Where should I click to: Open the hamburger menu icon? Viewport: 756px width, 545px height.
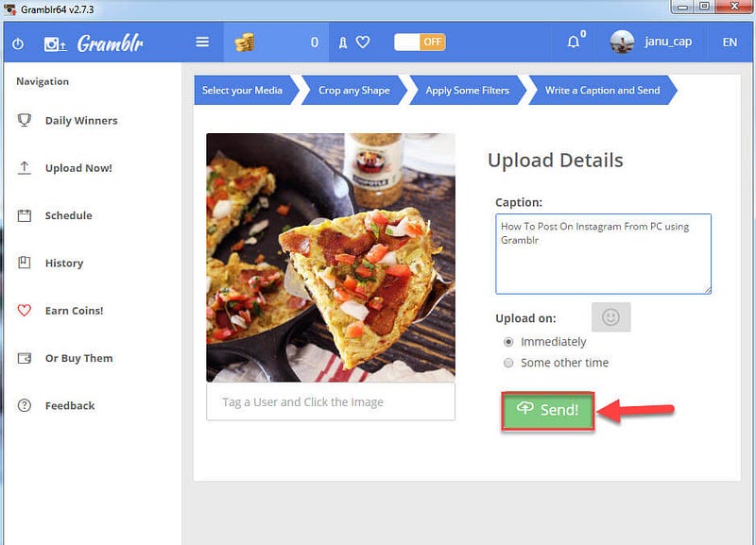coord(202,42)
